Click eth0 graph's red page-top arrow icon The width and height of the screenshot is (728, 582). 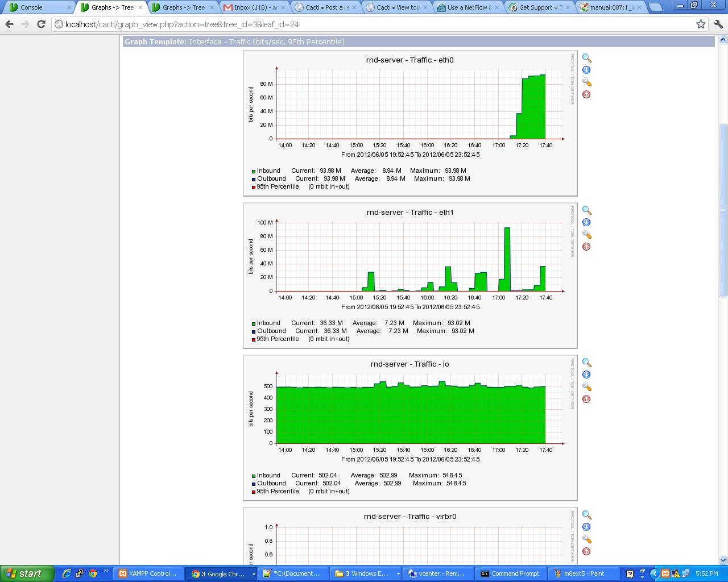click(586, 94)
